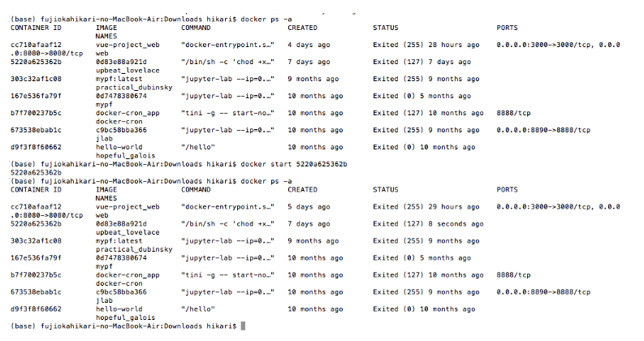Image resolution: width=644 pixels, height=341 pixels.
Task: Click the first docker-cron_app image entry
Action: click(x=128, y=113)
